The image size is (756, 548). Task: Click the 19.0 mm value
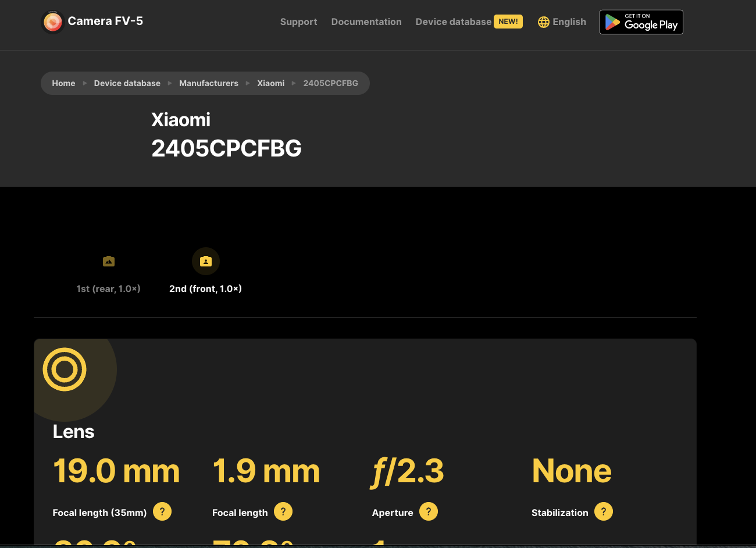tap(116, 471)
